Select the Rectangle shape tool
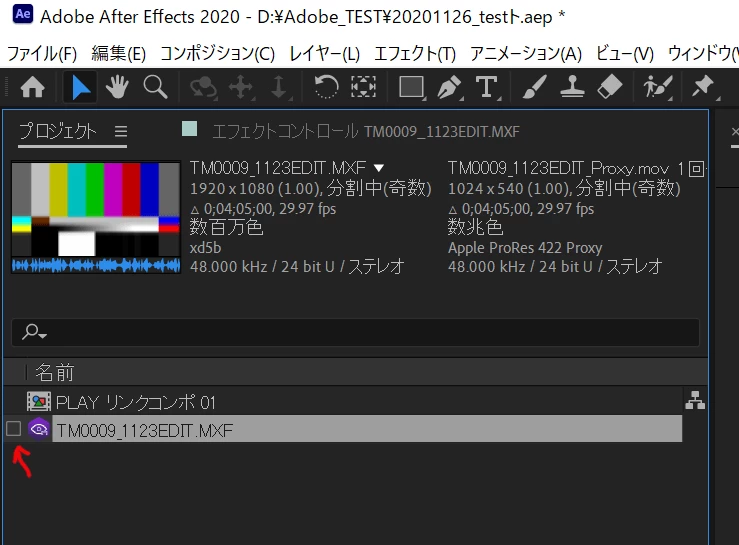The width and height of the screenshot is (739, 545). pos(411,87)
